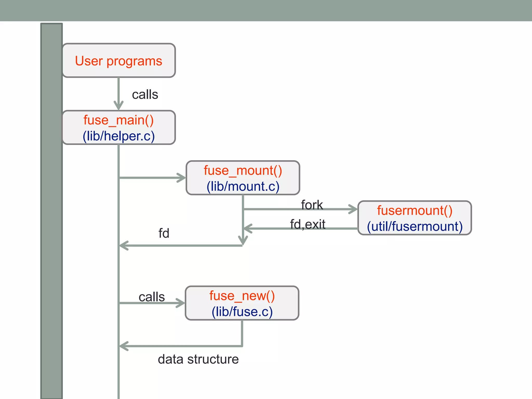Click the 'calls' label below User programs

point(145,95)
